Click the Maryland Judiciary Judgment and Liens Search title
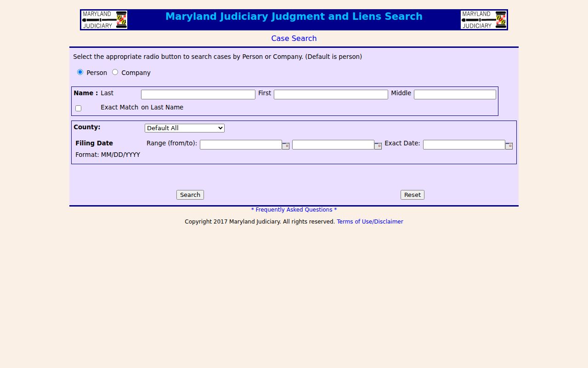The height and width of the screenshot is (368, 588). pyautogui.click(x=294, y=17)
